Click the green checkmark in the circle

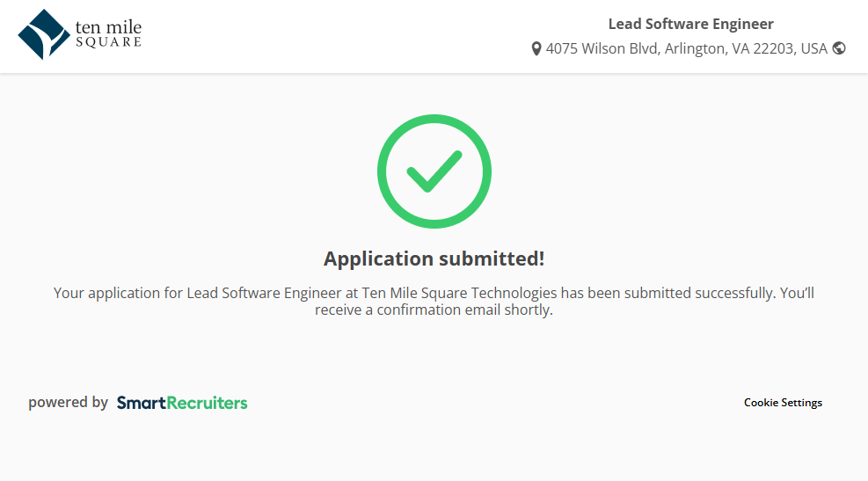point(434,171)
